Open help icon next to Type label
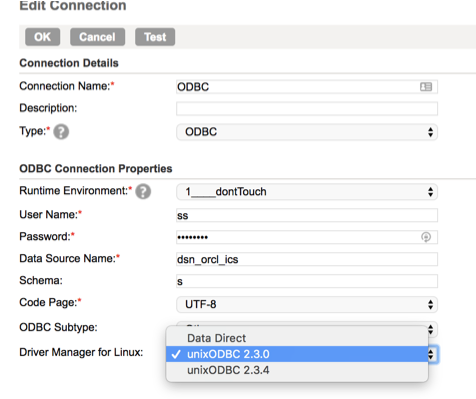476x399 pixels. [x=61, y=132]
